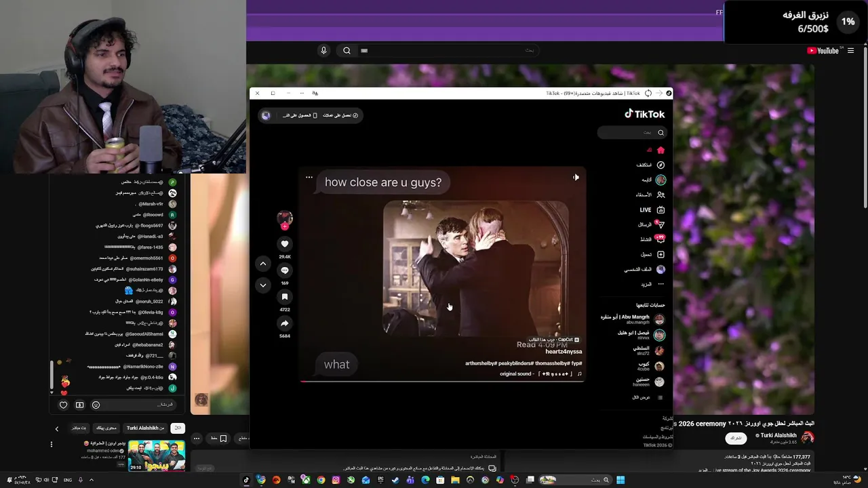Open the Explore compass icon in TikTok
868x488 pixels.
click(660, 165)
